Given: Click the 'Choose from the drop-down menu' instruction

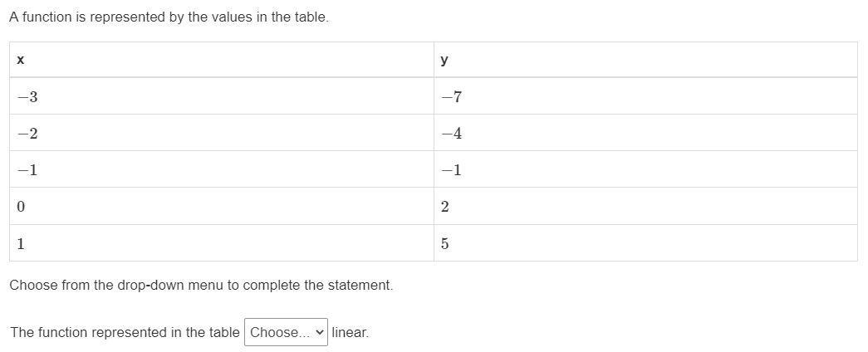Looking at the screenshot, I should click(201, 286).
